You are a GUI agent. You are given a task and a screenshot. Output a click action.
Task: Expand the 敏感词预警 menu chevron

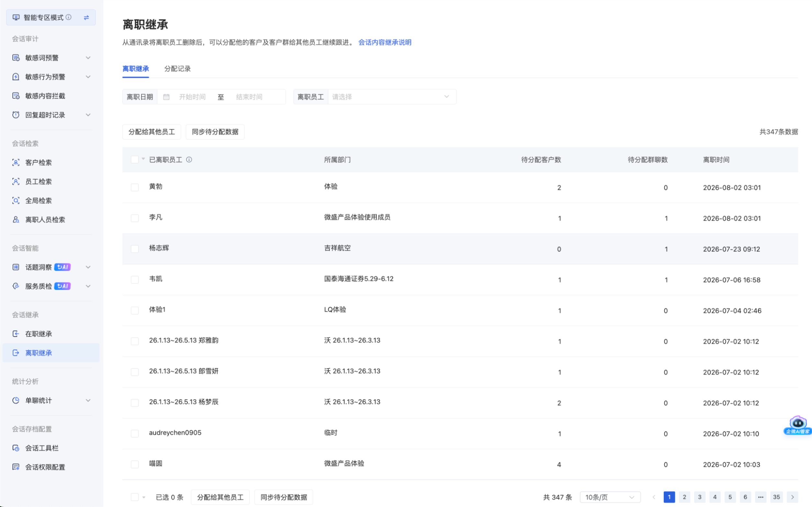pos(88,58)
